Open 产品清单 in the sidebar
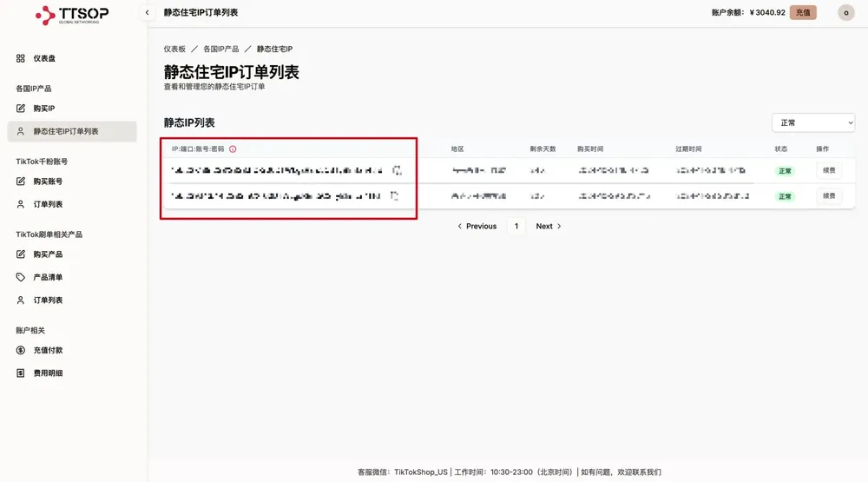Screen dimensions: 868x482 (48, 277)
